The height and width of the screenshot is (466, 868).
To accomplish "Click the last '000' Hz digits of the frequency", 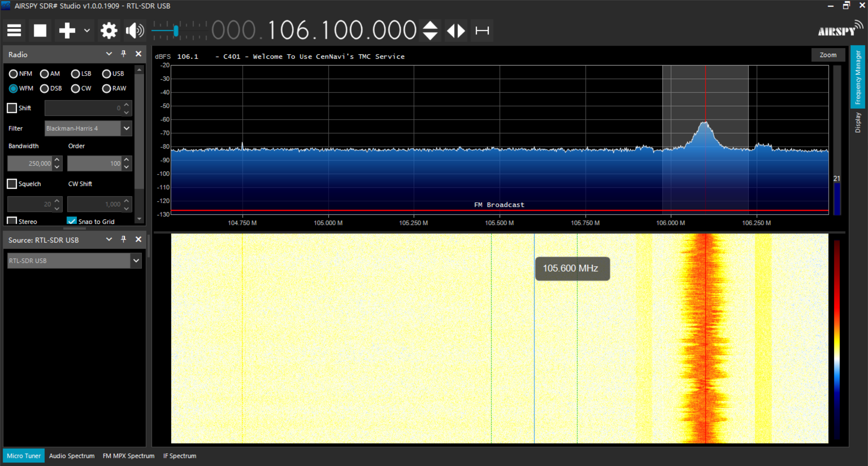I will (395, 30).
